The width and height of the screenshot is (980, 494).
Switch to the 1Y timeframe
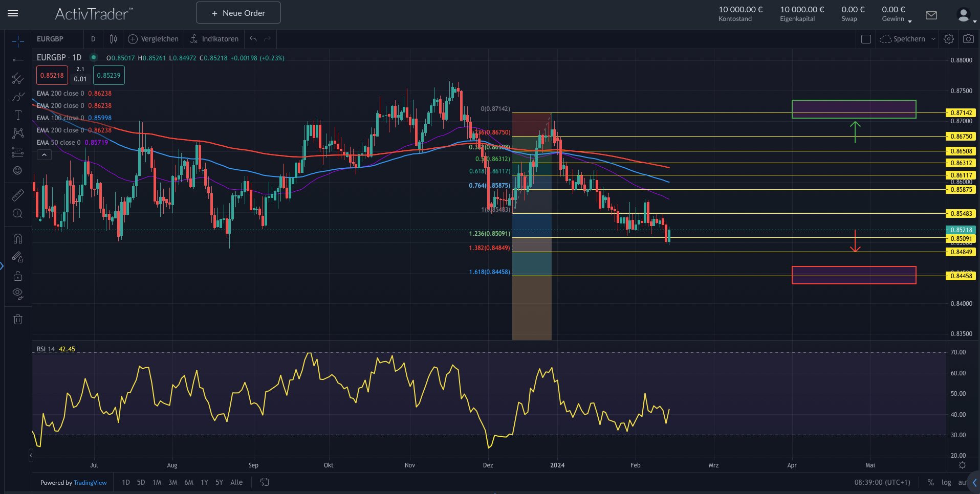point(204,482)
